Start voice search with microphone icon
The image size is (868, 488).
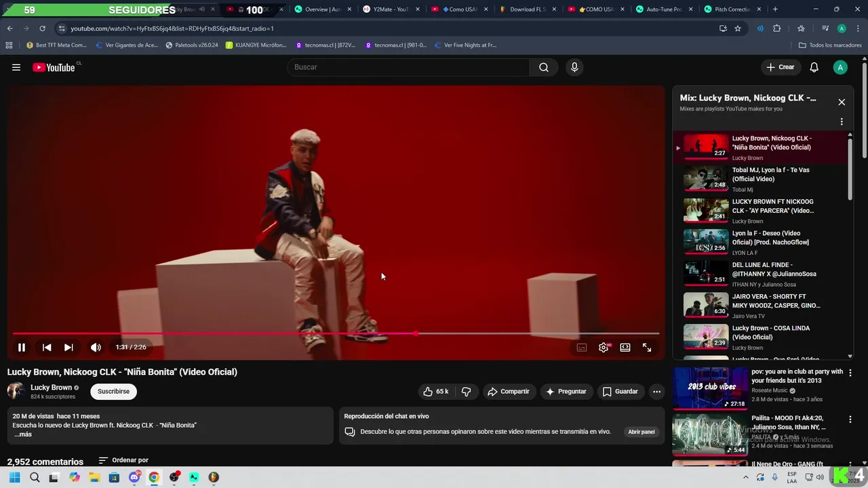pos(574,67)
